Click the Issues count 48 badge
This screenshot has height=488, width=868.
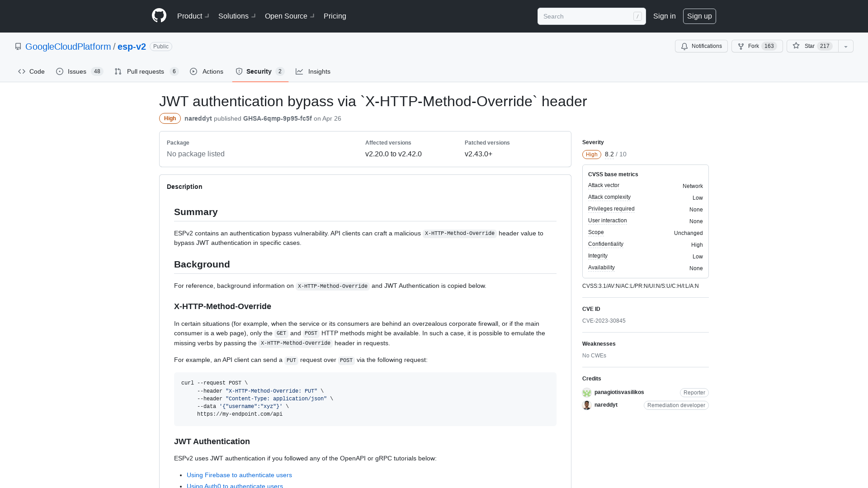coord(97,71)
